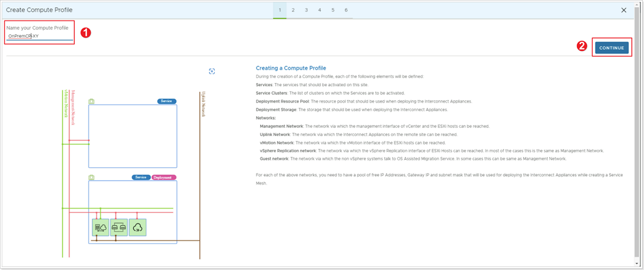Screen dimensions: 644x270
Task: Click the cluster icon above the lower box
Action: (x=91, y=177)
